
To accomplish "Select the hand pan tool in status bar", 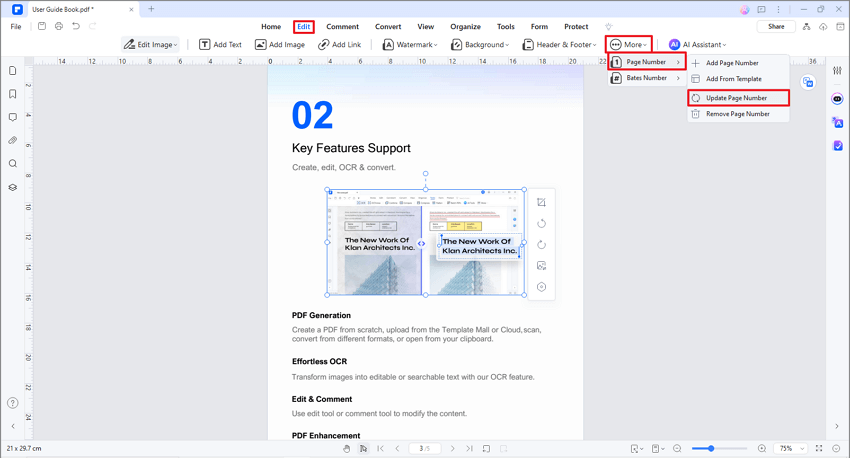I will [346, 448].
